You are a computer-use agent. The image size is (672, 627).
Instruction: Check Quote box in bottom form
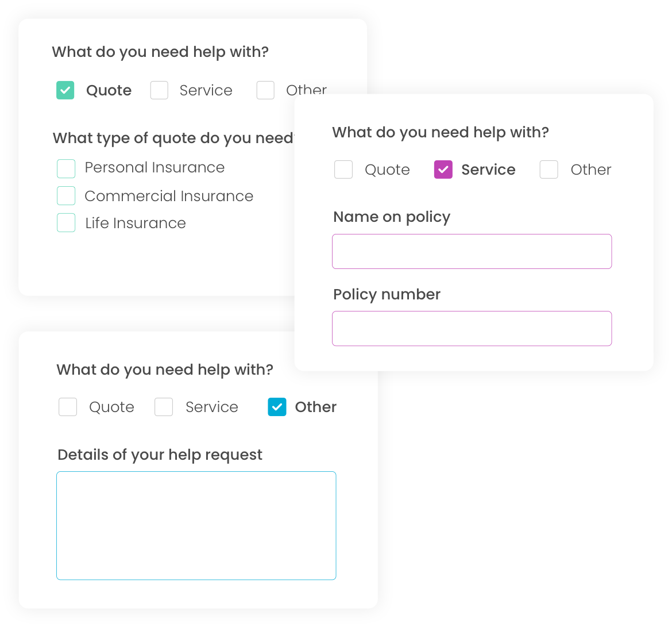click(x=68, y=407)
